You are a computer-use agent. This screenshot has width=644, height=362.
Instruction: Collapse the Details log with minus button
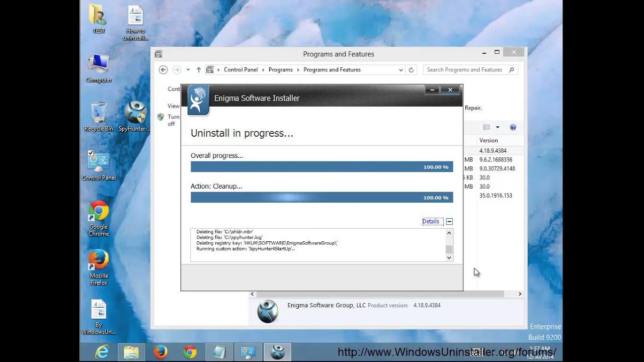click(449, 221)
